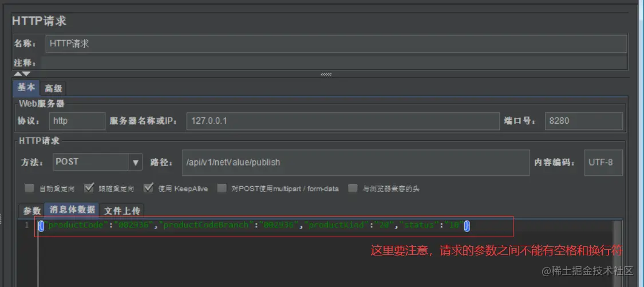Click the 路径 path field /api/v1/netValue/publish
Image resolution: width=644 pixels, height=287 pixels.
click(x=355, y=163)
